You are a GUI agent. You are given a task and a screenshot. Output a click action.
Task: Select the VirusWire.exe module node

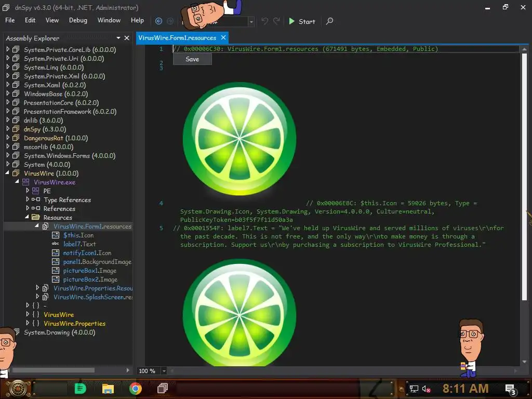click(x=55, y=182)
